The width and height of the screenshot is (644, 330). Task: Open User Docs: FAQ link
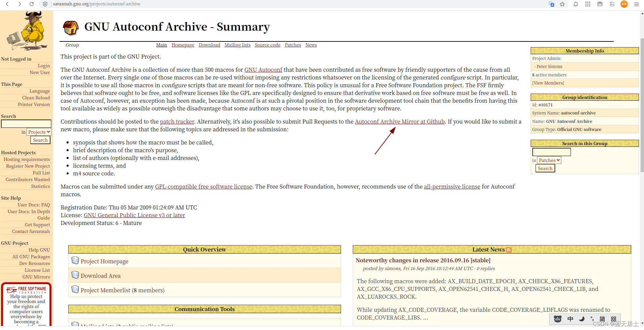34,205
